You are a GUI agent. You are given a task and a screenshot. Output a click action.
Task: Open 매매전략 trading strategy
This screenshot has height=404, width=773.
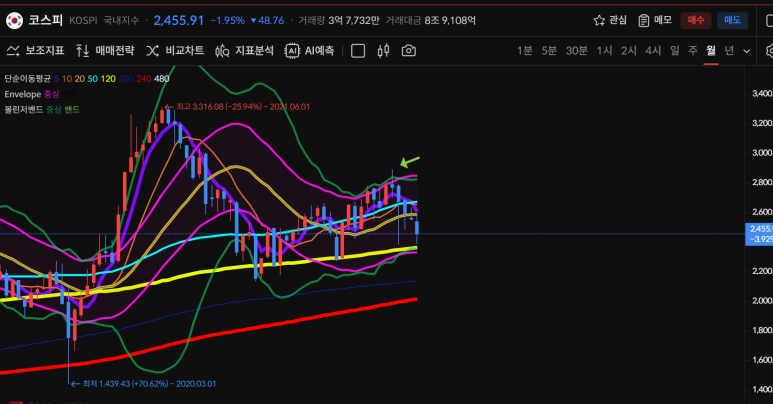coord(105,50)
